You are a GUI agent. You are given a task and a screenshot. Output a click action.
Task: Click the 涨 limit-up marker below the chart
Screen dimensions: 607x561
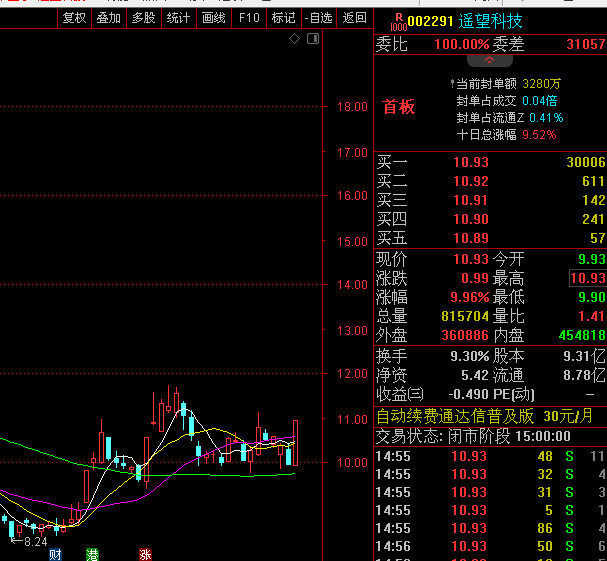point(145,553)
